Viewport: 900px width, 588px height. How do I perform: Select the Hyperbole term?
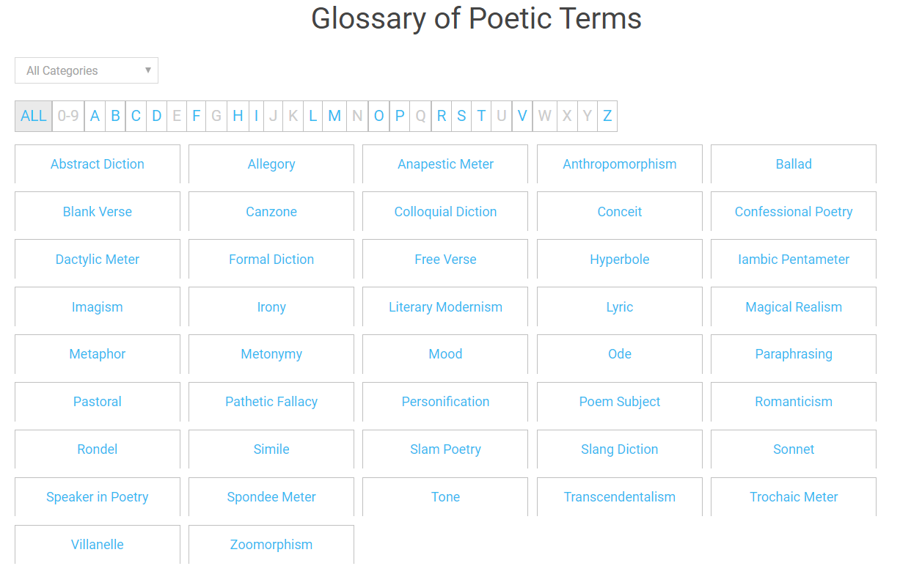click(x=620, y=260)
